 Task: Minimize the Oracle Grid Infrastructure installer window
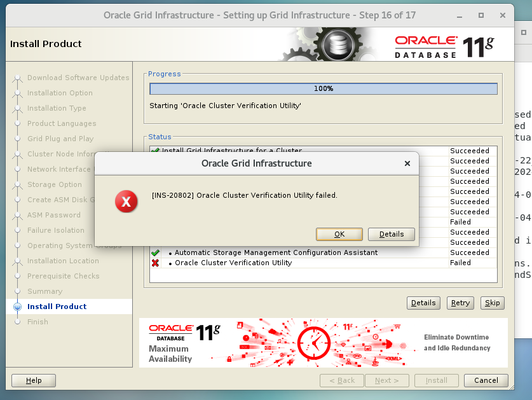point(460,16)
